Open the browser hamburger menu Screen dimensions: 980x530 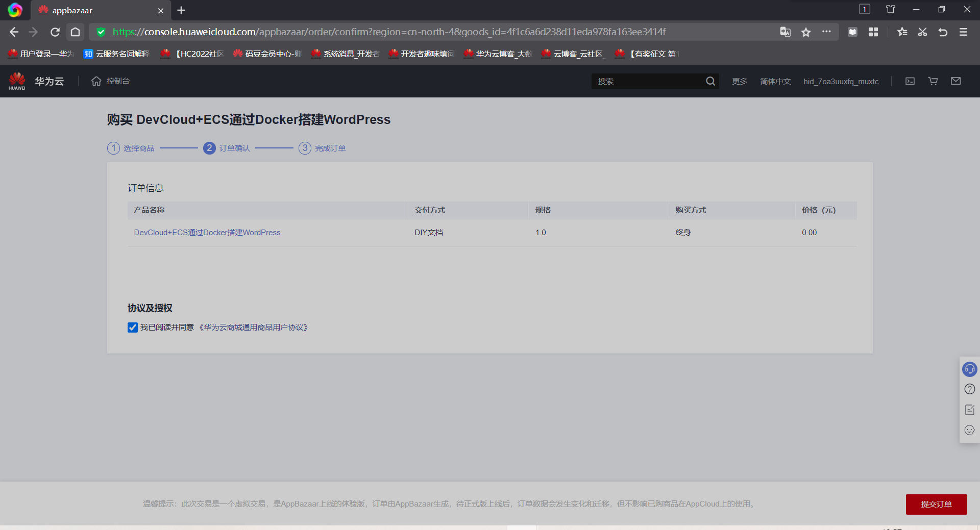[x=963, y=32]
